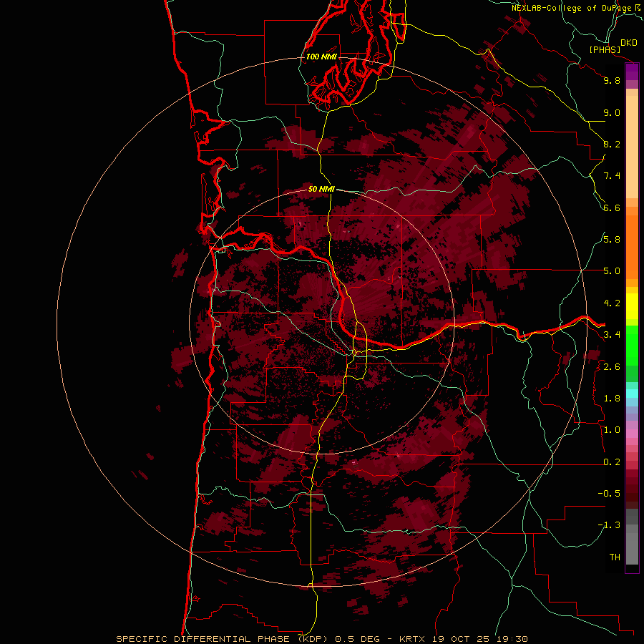644x644 pixels.
Task: Click the 6.6 scale value
Action: (612, 208)
